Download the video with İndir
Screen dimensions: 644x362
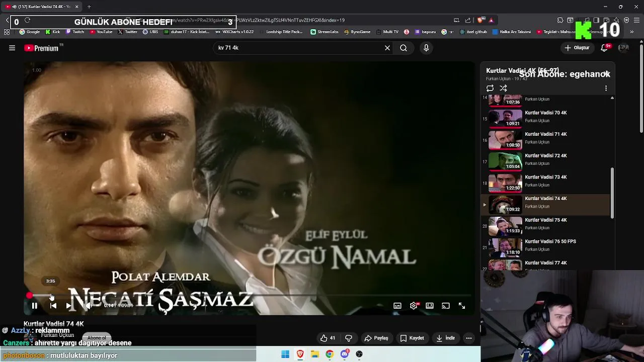[x=445, y=338]
